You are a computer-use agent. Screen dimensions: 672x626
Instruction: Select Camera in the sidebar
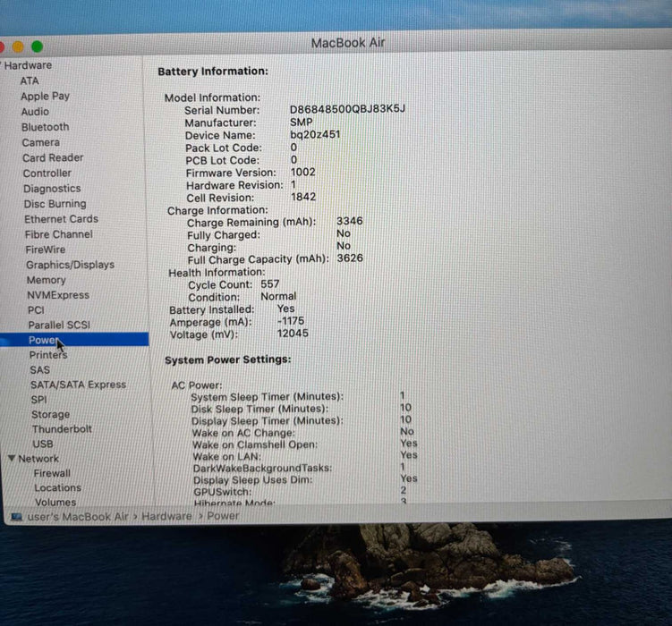tap(41, 142)
